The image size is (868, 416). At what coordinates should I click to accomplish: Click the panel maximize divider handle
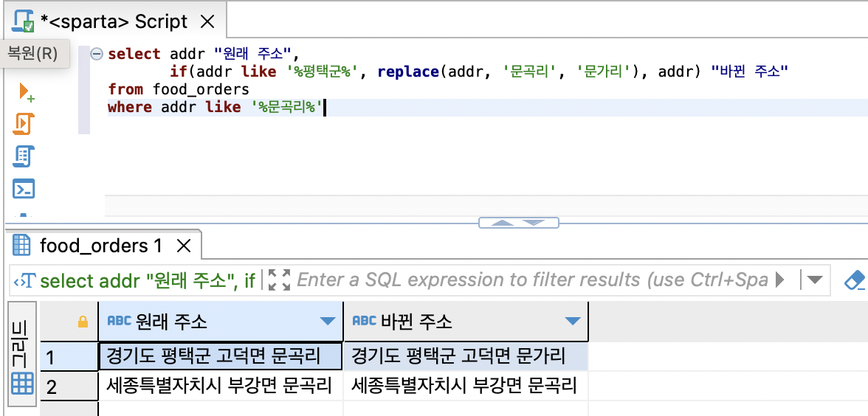(519, 223)
